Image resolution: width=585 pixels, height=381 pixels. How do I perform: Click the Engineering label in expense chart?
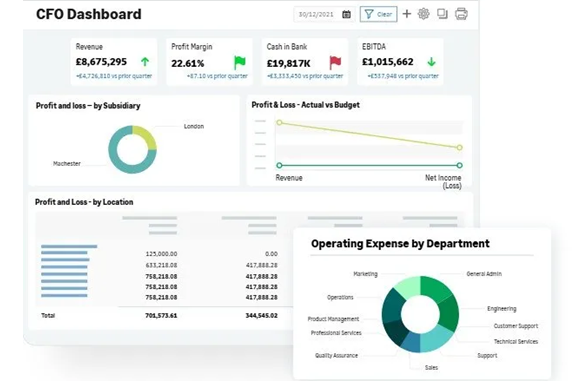coord(501,309)
